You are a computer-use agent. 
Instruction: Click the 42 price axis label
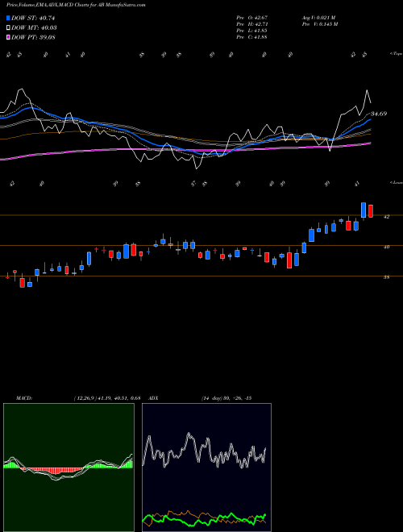pyautogui.click(x=387, y=217)
